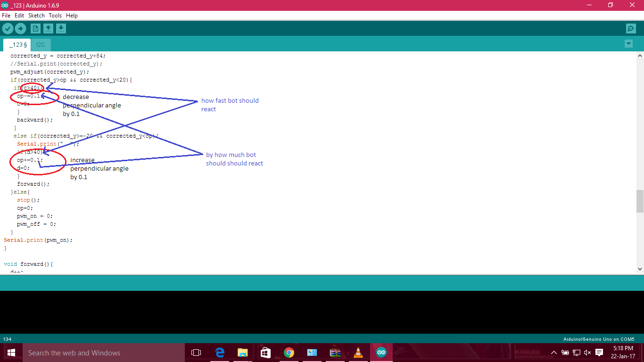Switch to the I2C tab
This screenshot has height=362, width=644.
pyautogui.click(x=41, y=45)
